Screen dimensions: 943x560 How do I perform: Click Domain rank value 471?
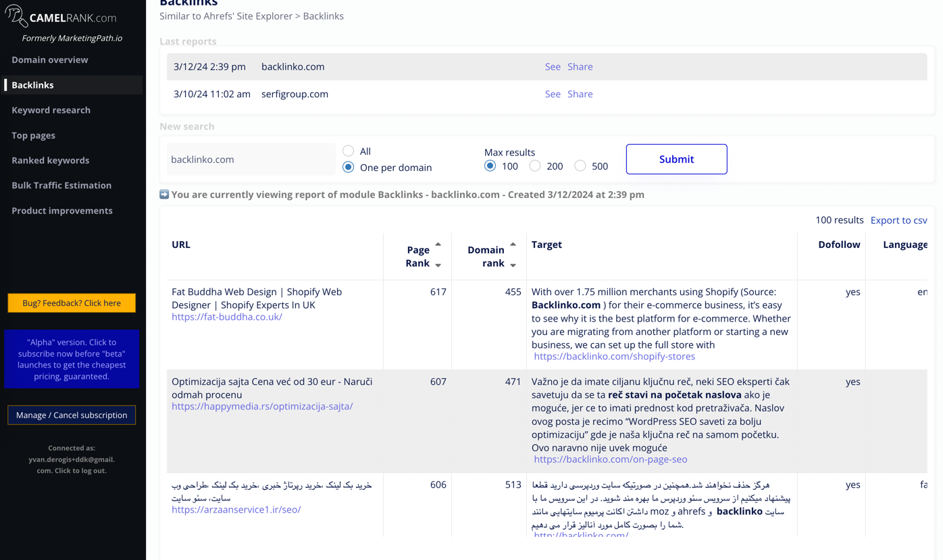(513, 382)
